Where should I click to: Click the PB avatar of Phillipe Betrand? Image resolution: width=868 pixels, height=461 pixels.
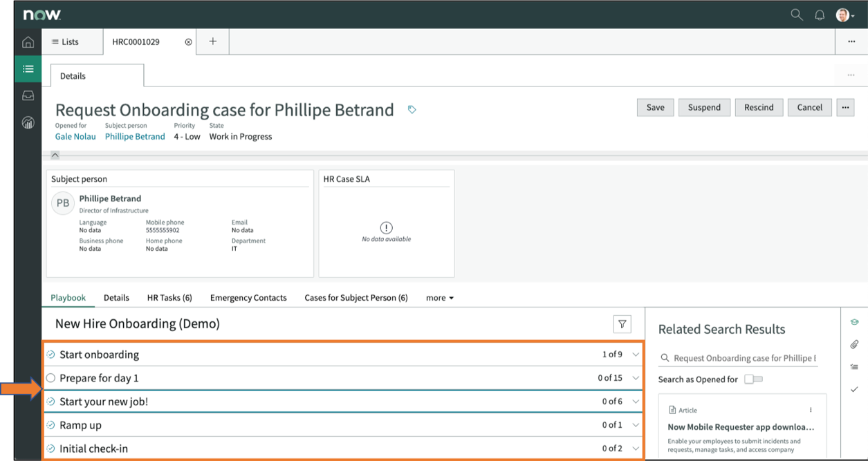[63, 203]
